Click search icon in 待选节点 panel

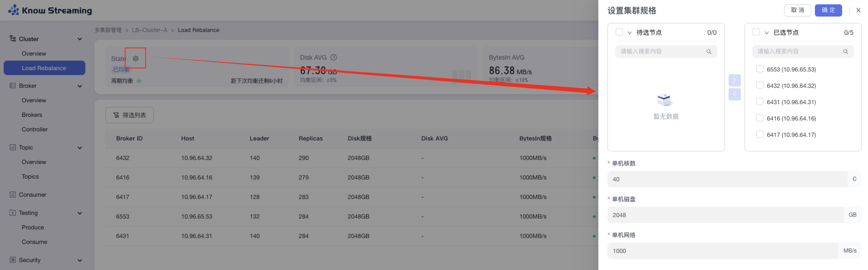click(709, 52)
